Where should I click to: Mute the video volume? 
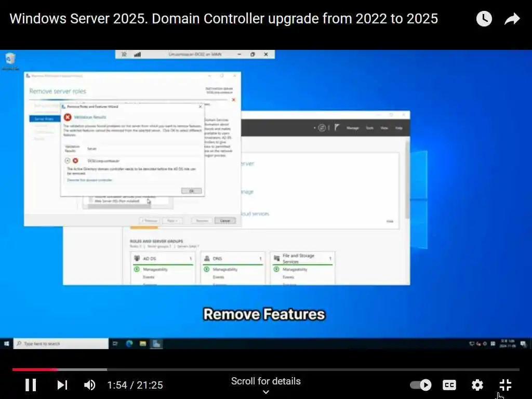pyautogui.click(x=89, y=385)
